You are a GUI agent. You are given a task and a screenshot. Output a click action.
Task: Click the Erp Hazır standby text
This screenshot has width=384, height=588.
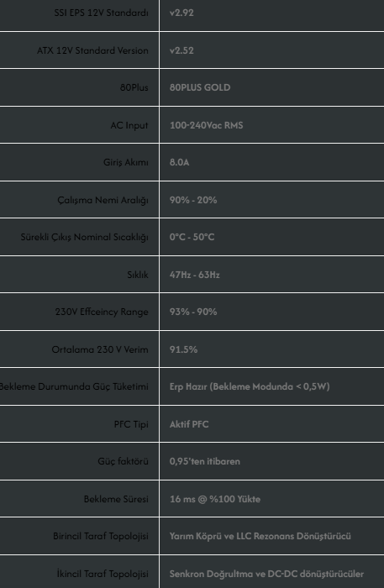point(188,386)
